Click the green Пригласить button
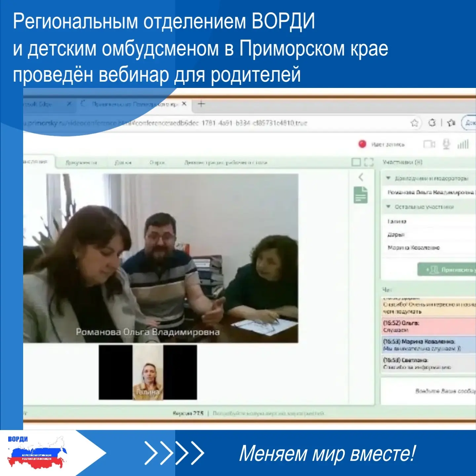476x476 pixels. (447, 270)
